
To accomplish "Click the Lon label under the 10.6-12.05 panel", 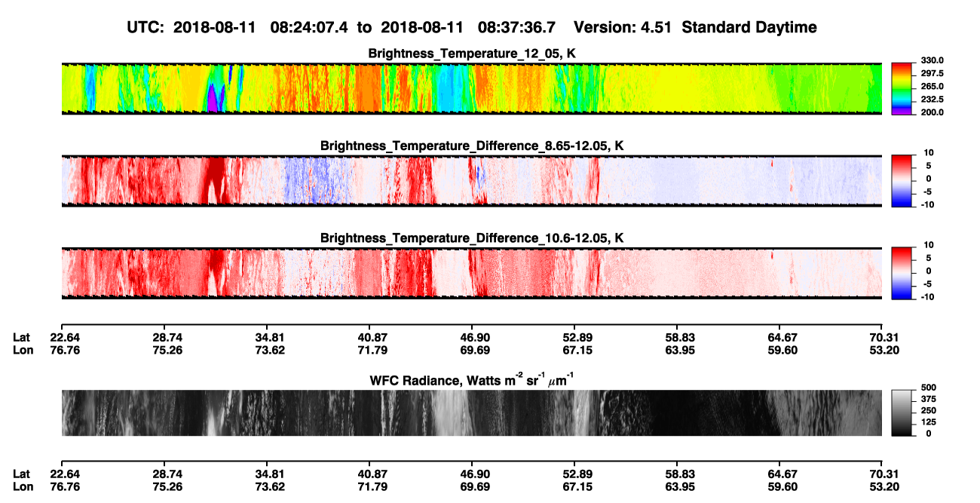I will 23,349.
